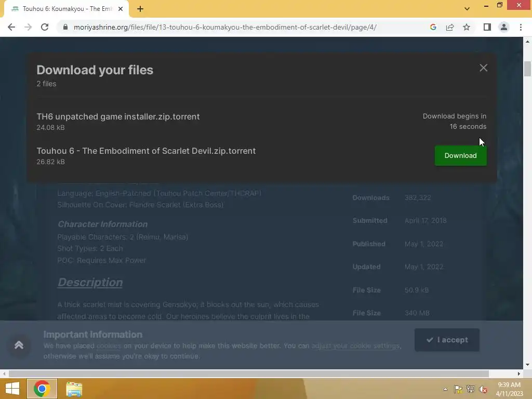Click the horizontal scrollbar left arrow

pos(4,374)
